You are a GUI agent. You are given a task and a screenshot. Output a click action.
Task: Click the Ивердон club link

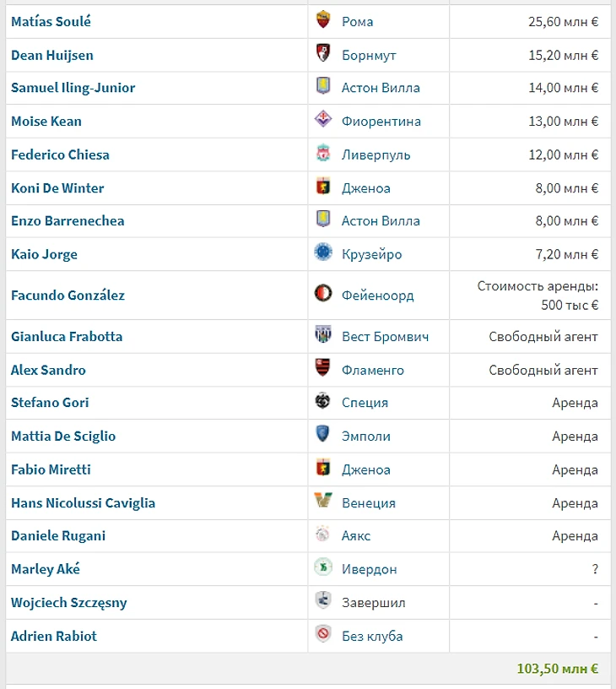370,569
